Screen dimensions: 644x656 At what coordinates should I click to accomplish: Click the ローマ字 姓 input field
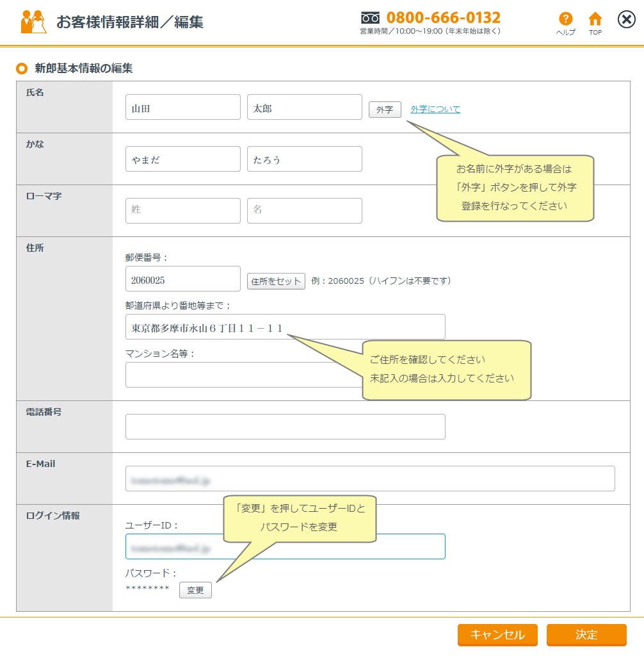coord(182,211)
